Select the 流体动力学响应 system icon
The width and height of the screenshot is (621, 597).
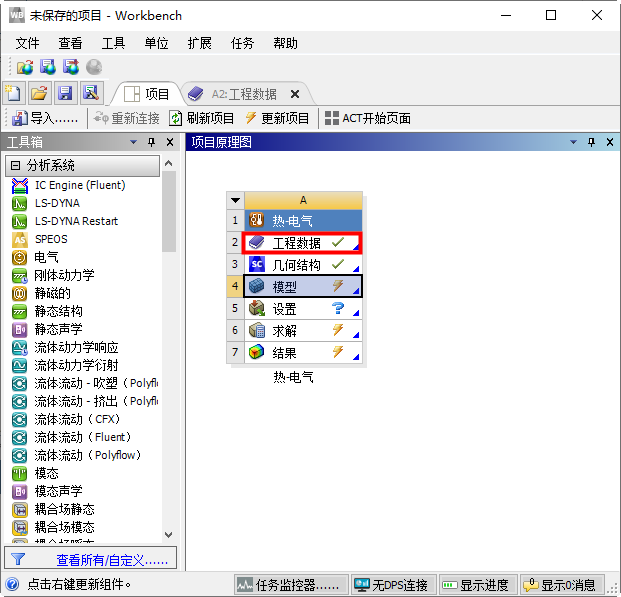[19, 347]
